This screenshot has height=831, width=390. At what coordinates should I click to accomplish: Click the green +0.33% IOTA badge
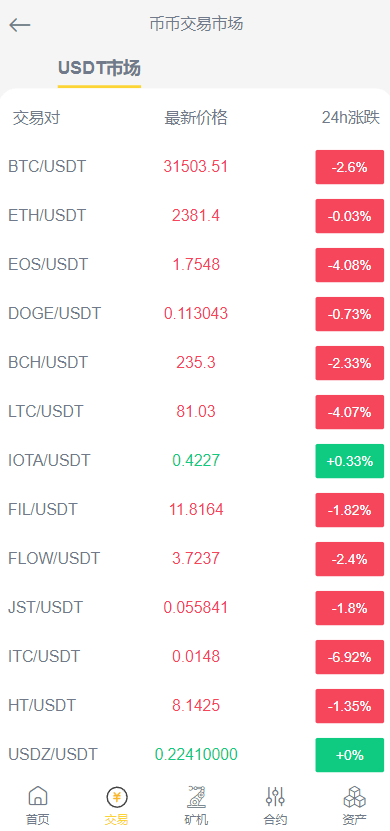tap(350, 461)
